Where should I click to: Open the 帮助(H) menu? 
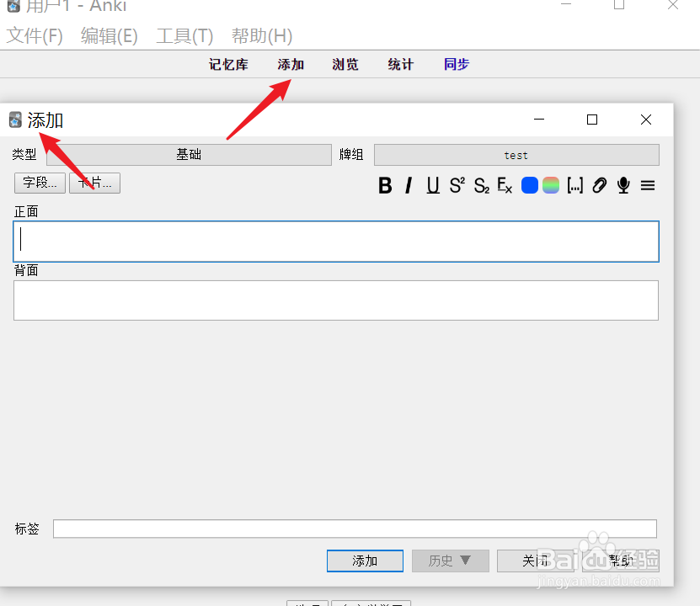(x=262, y=35)
